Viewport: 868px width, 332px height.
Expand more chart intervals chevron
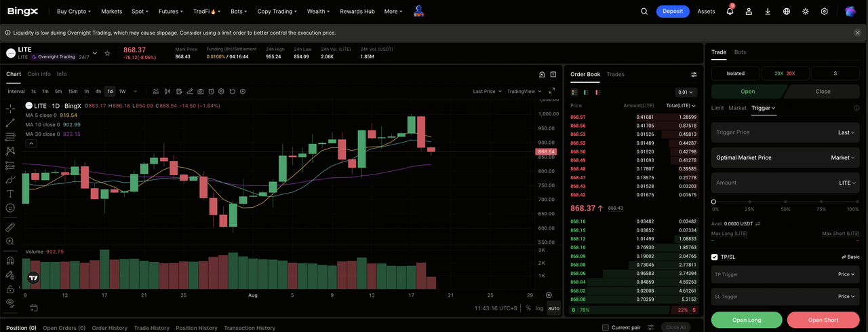(135, 91)
